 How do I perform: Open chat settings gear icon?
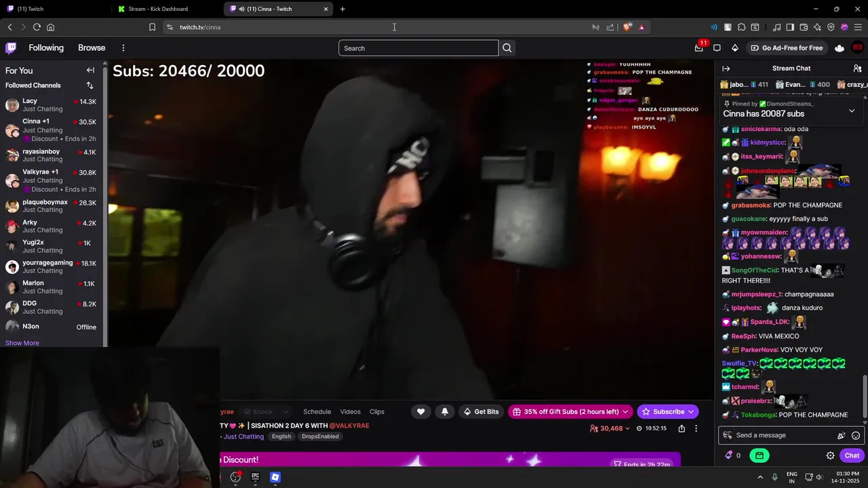(x=830, y=455)
